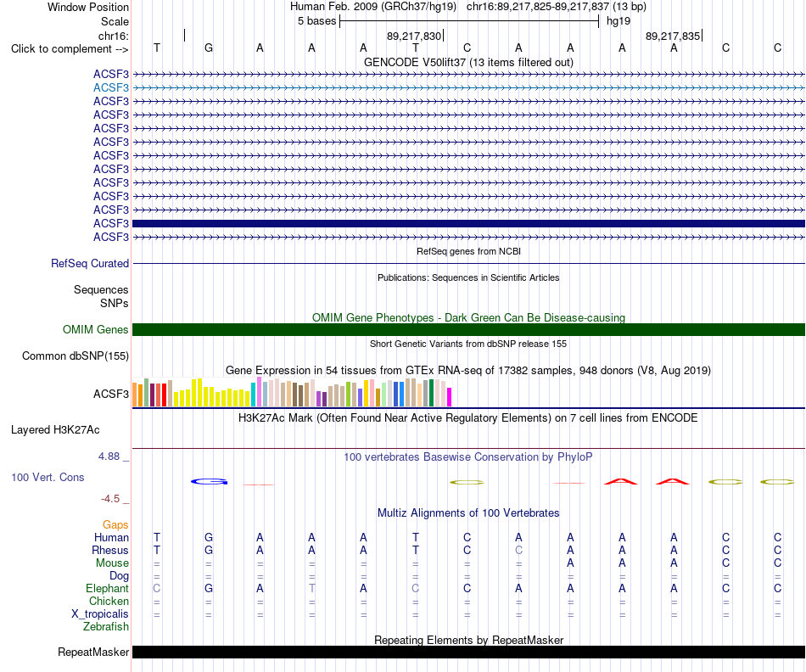Click the 'Click to complement -->' label
The width and height of the screenshot is (806, 672).
(x=70, y=49)
